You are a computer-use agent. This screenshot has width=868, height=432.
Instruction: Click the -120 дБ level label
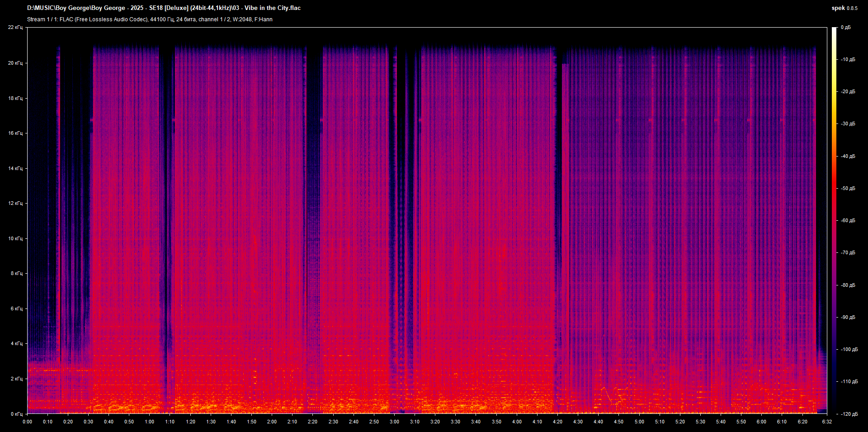click(849, 414)
